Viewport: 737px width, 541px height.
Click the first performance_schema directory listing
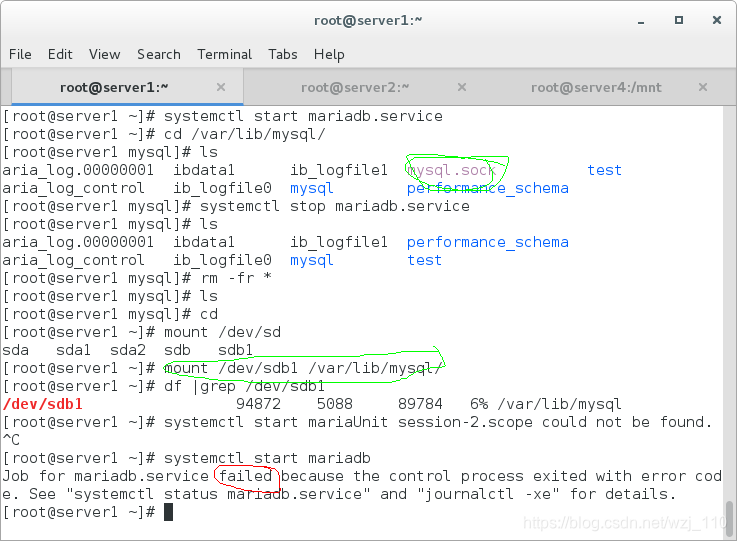(x=487, y=188)
